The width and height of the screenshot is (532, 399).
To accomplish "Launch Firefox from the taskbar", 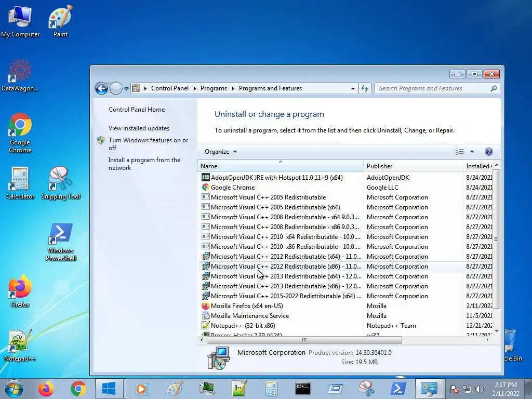I will click(46, 389).
